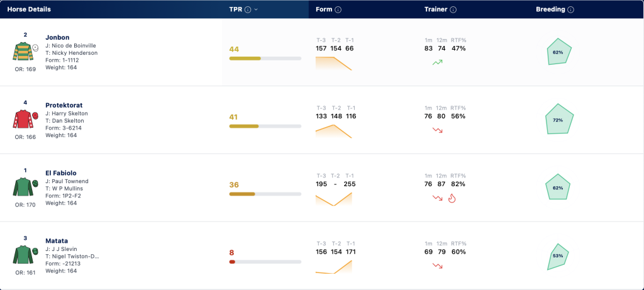Open the Form column info icon
This screenshot has width=644, height=290.
pos(338,9)
